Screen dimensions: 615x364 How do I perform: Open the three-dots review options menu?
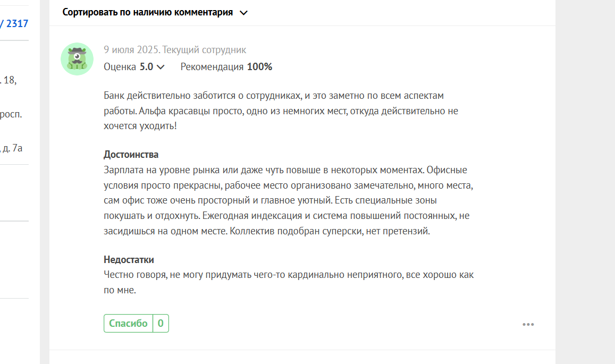click(528, 324)
